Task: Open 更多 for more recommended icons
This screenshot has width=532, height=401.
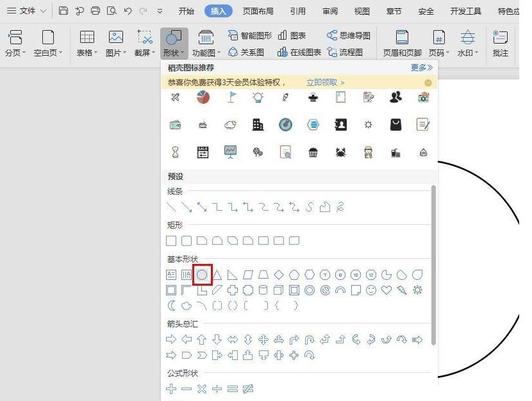Action: 420,67
